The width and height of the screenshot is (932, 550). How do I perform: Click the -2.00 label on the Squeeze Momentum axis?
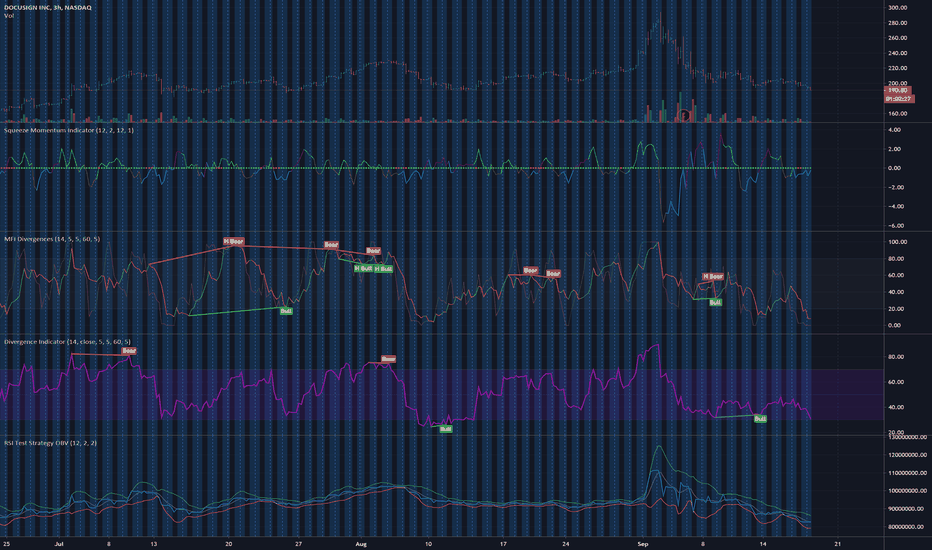pos(895,187)
